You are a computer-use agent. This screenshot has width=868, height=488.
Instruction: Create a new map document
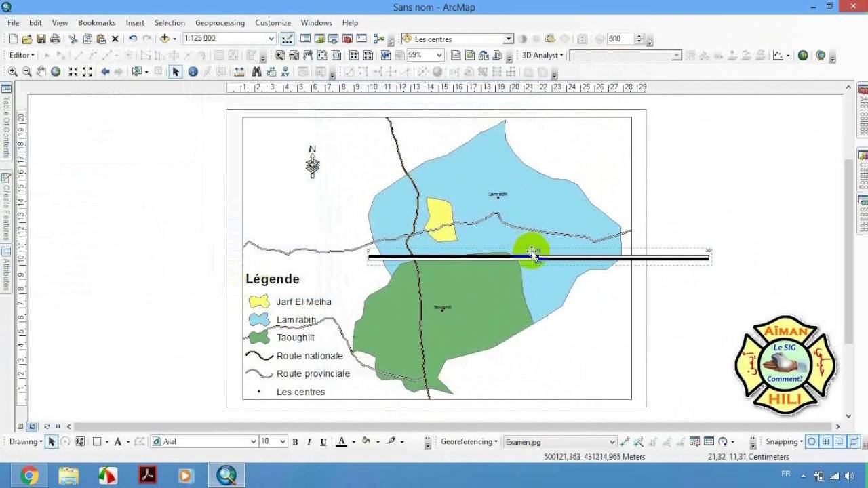pos(14,39)
